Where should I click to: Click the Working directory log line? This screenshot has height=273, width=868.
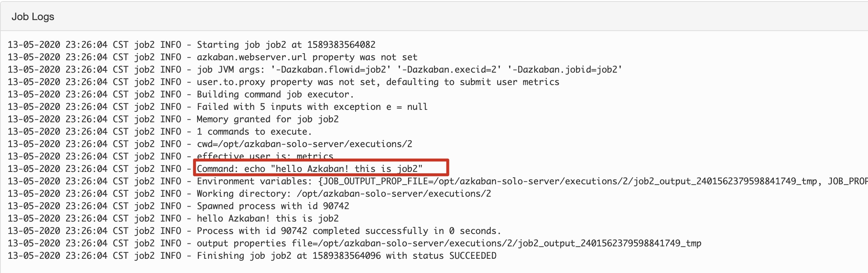click(249, 194)
